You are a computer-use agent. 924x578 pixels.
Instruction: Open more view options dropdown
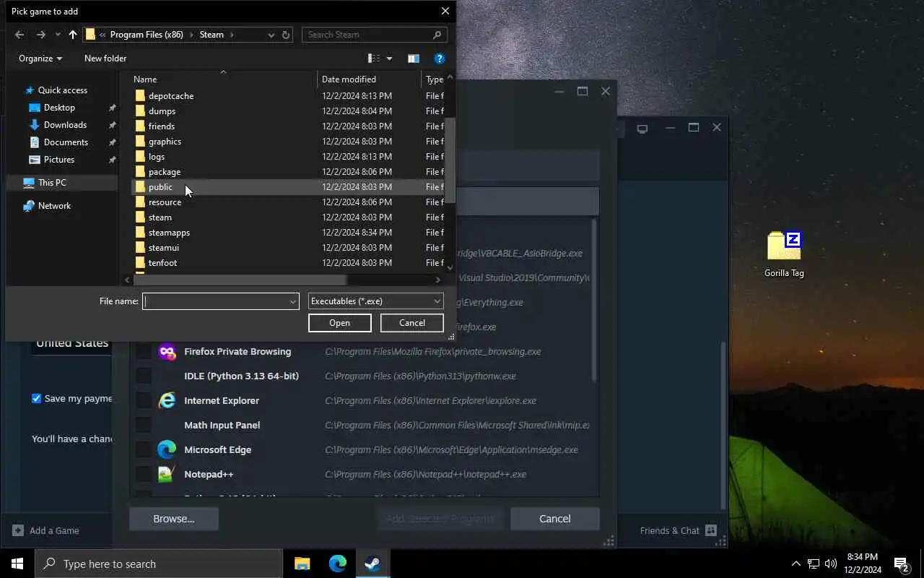pos(390,59)
